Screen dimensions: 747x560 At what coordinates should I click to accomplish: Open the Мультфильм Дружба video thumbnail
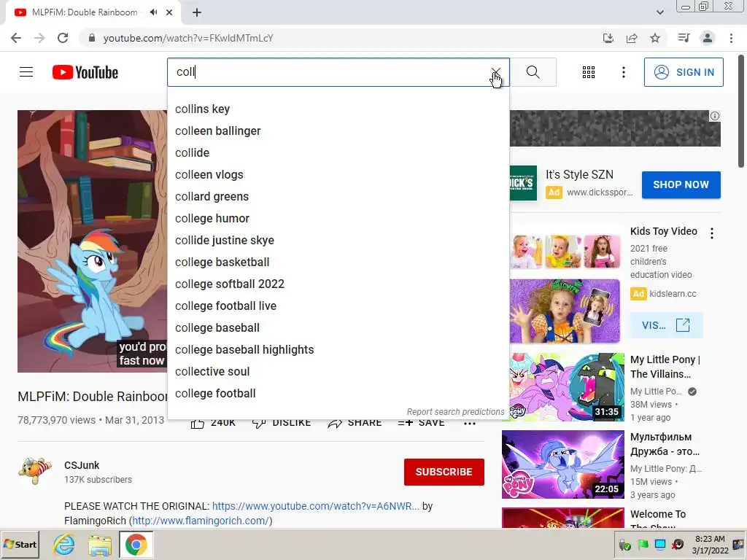(x=562, y=464)
